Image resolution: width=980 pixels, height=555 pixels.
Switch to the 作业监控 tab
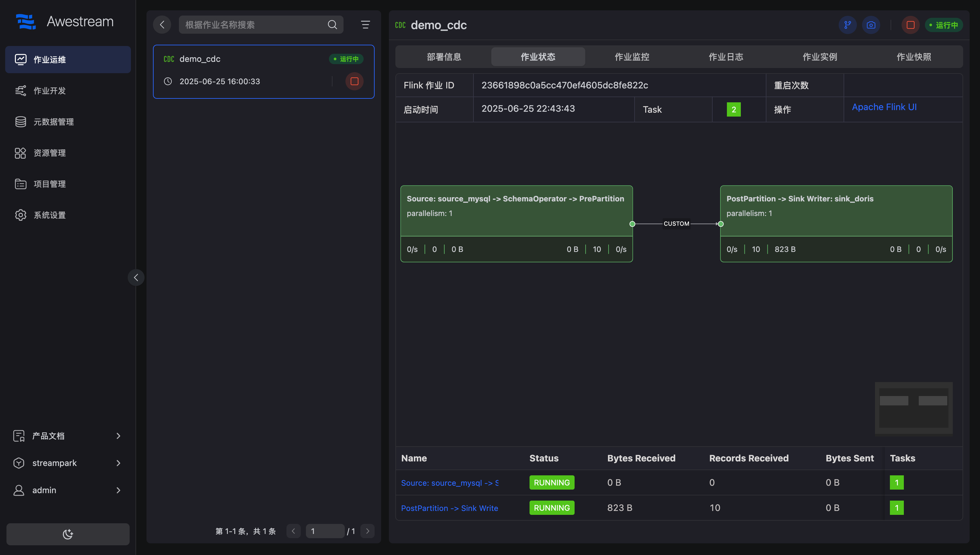(x=632, y=57)
